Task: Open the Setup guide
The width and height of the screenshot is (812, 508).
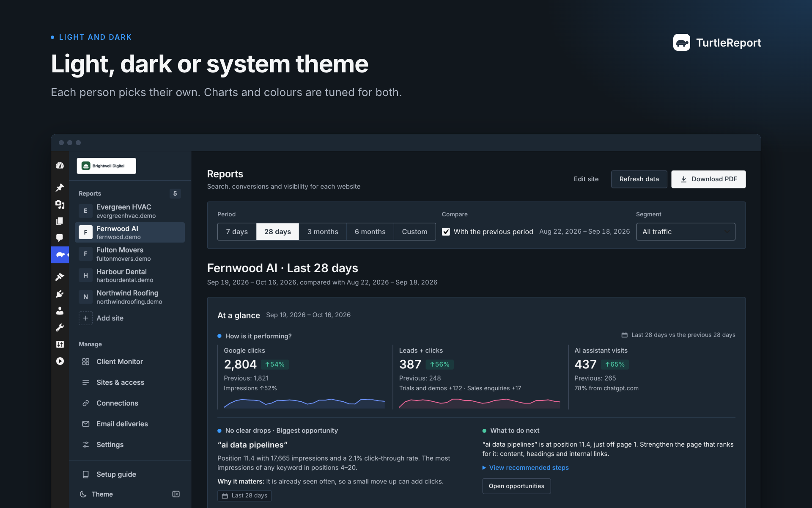Action: (x=130, y=474)
